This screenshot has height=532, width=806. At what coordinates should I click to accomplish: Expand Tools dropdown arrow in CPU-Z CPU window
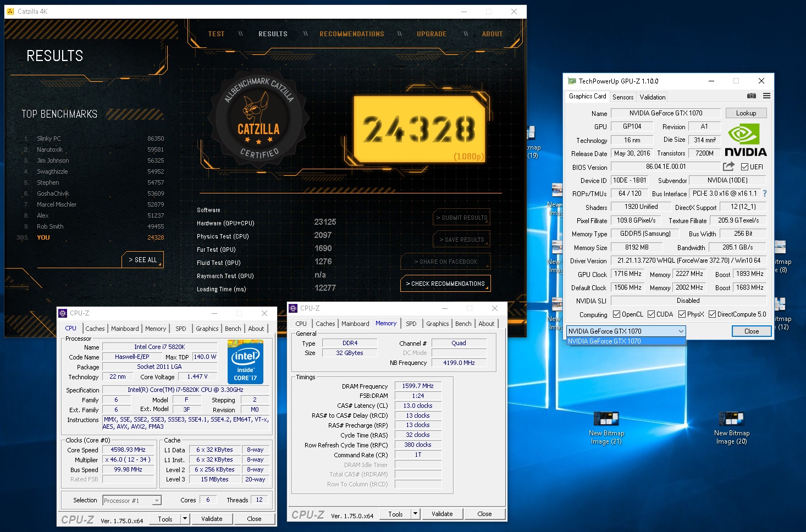tap(185, 518)
